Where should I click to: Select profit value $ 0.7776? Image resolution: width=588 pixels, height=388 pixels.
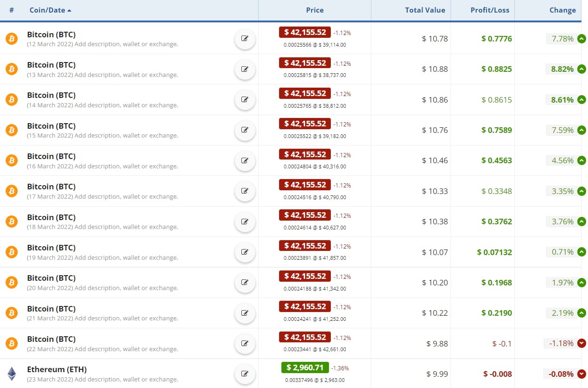point(497,39)
